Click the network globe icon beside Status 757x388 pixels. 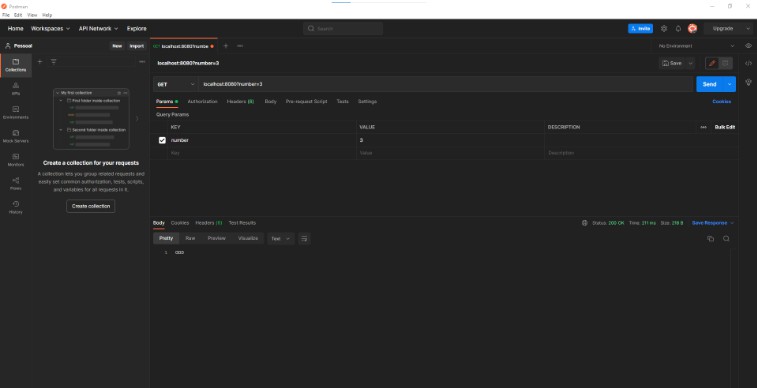pos(585,223)
